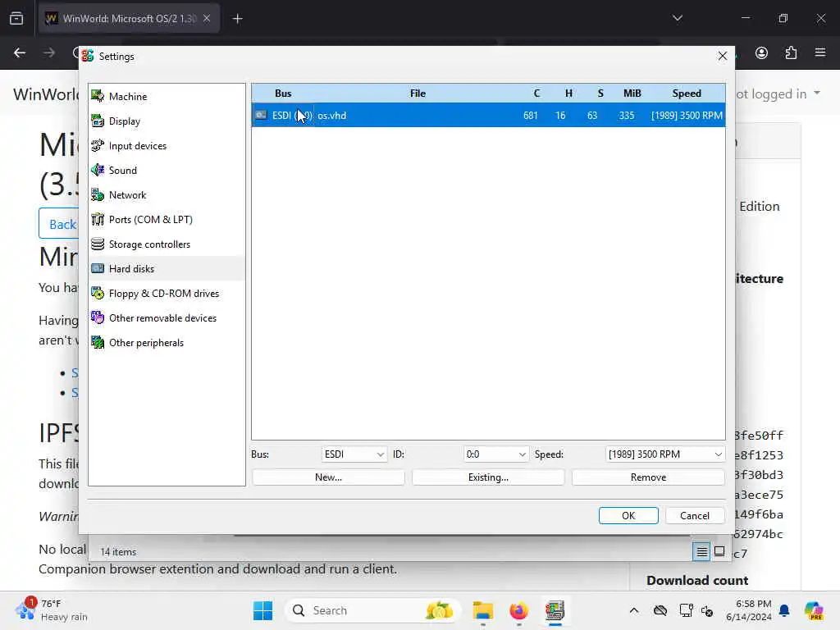Select Ports (COM & LPT) icon

(98, 220)
